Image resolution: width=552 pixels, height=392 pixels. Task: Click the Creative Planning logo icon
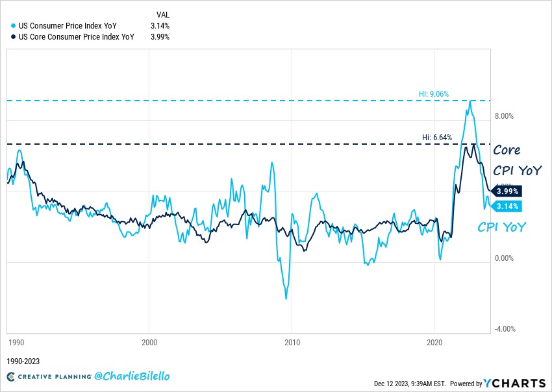coord(11,376)
